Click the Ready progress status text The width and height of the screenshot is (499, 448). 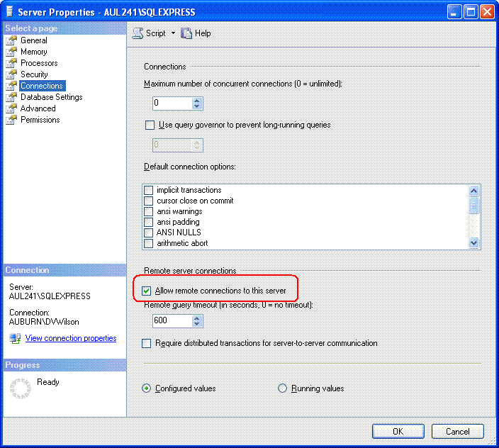[x=48, y=382]
